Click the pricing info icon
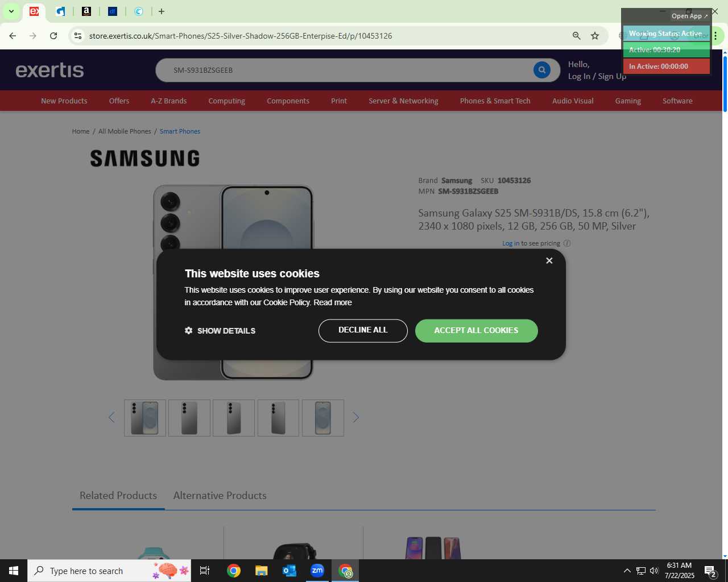728x582 pixels. (567, 243)
